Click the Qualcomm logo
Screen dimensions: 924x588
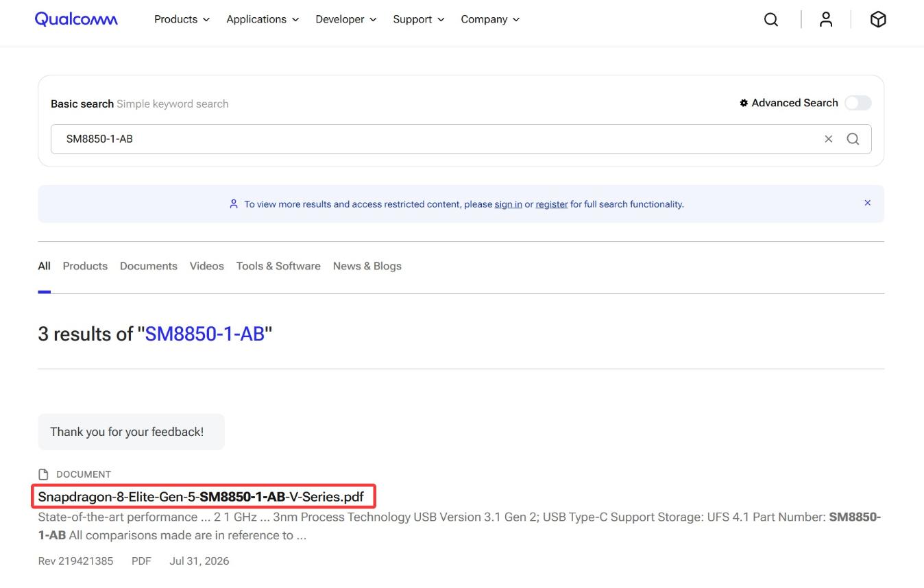tap(76, 19)
